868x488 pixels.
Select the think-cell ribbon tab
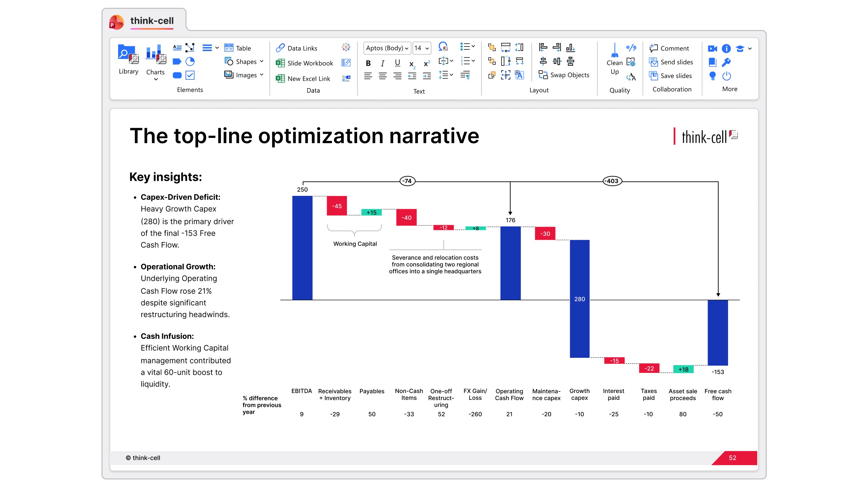pyautogui.click(x=152, y=21)
